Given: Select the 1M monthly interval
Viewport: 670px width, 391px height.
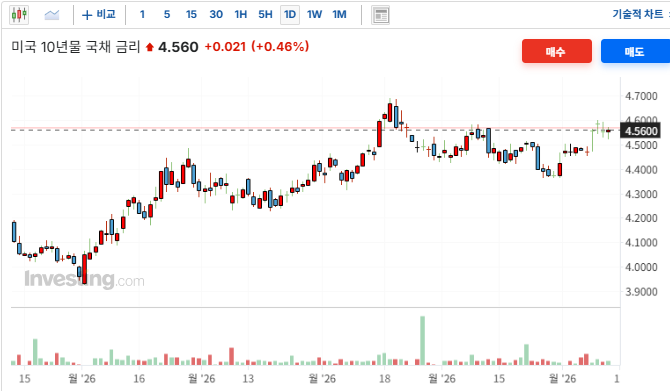Looking at the screenshot, I should (x=339, y=15).
